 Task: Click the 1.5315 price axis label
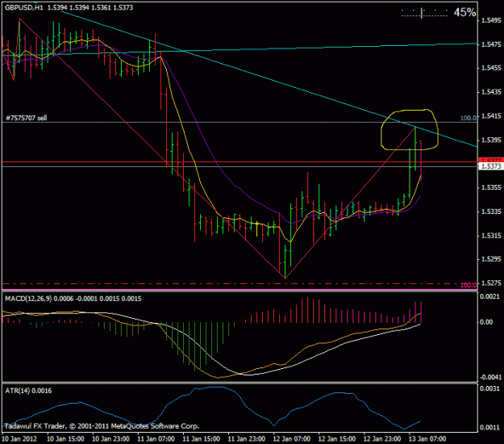(x=491, y=236)
